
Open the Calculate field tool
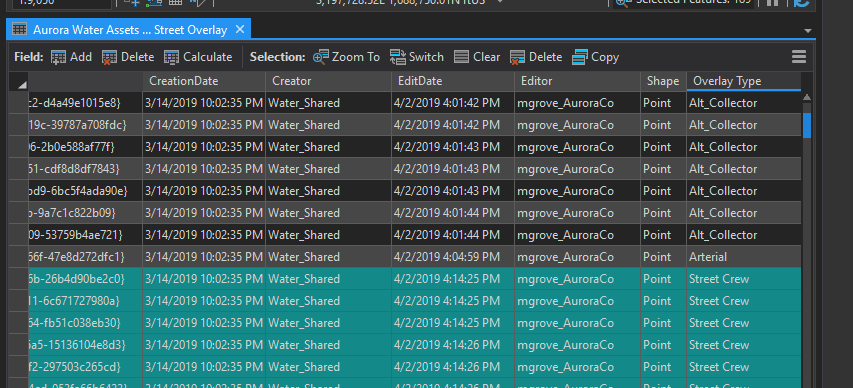(x=198, y=57)
